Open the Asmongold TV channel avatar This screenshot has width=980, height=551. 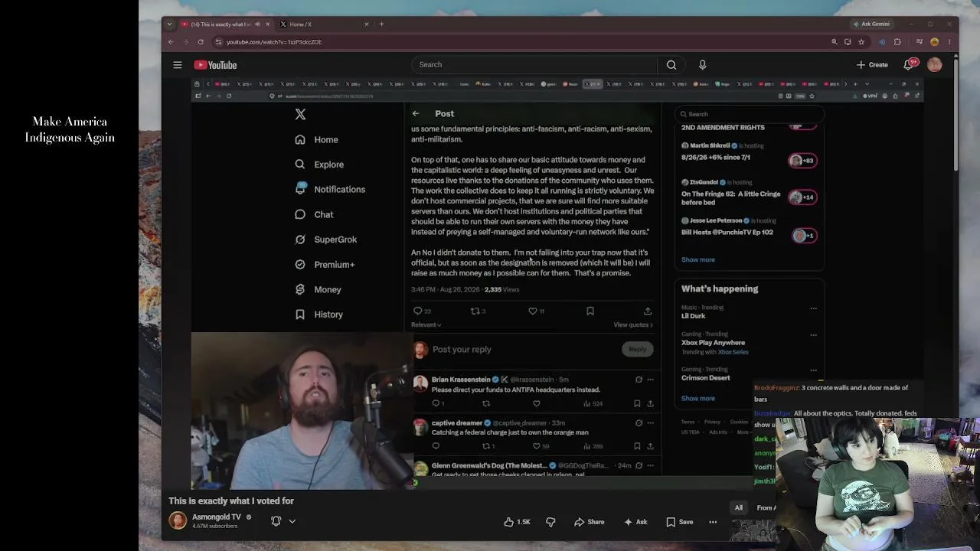(x=178, y=521)
